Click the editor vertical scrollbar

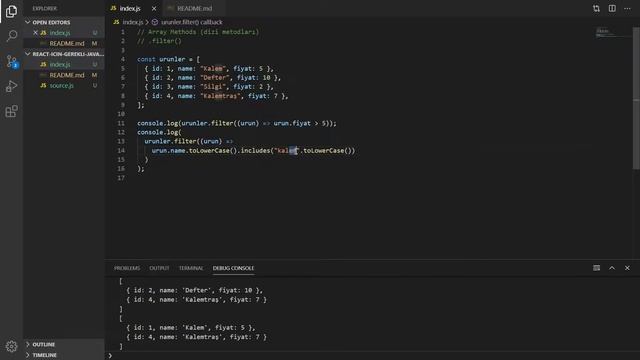click(x=636, y=98)
